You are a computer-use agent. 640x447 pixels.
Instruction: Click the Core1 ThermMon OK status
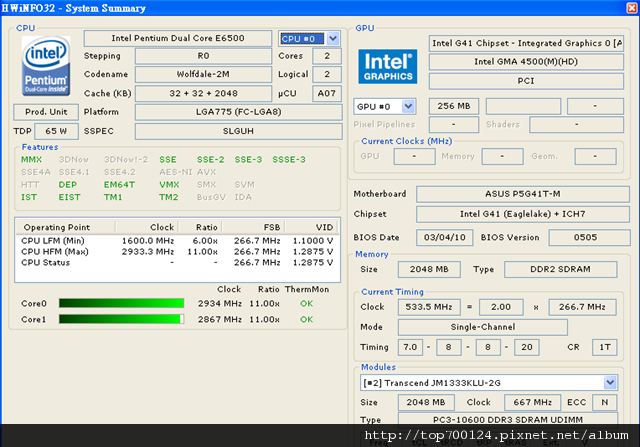click(307, 320)
